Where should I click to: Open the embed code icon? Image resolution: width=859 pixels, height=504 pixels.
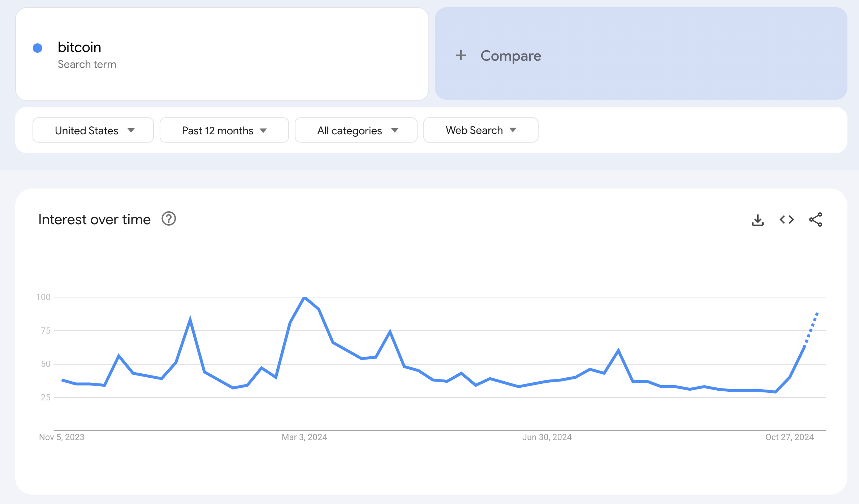(x=786, y=220)
